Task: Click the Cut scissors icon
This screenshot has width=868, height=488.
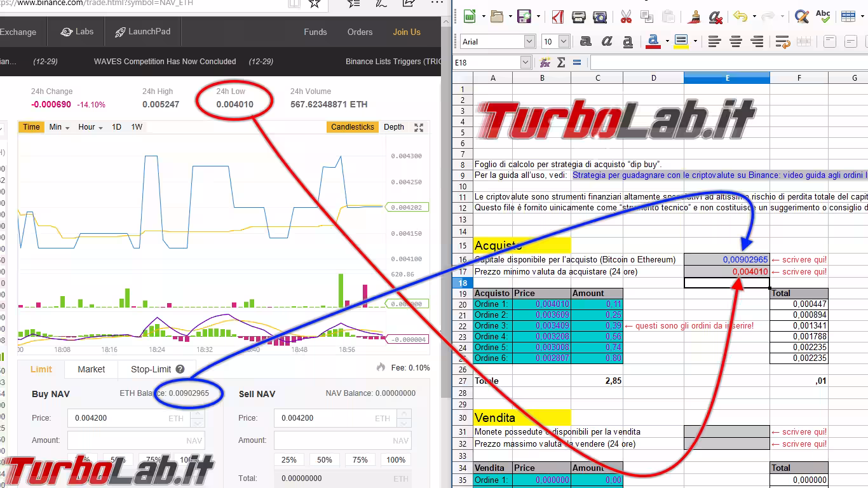Action: pyautogui.click(x=625, y=17)
